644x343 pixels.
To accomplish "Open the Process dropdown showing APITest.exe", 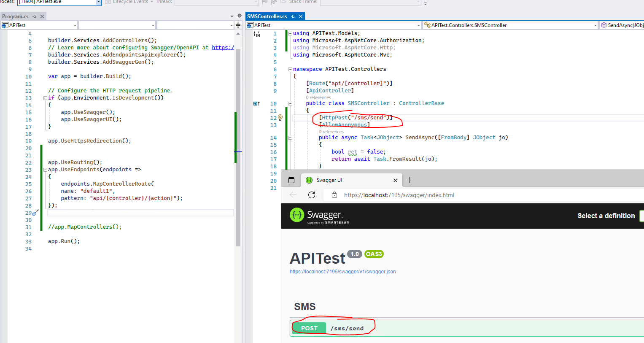I will click(99, 2).
